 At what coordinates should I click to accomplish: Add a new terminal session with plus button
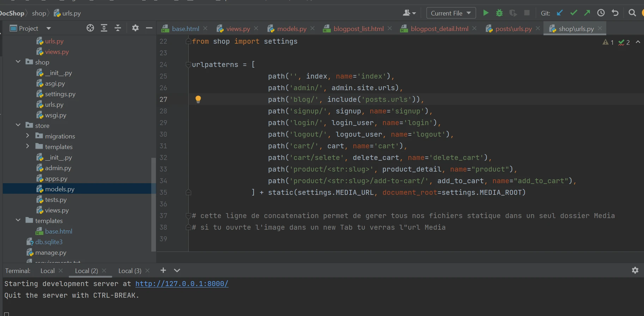coord(163,270)
